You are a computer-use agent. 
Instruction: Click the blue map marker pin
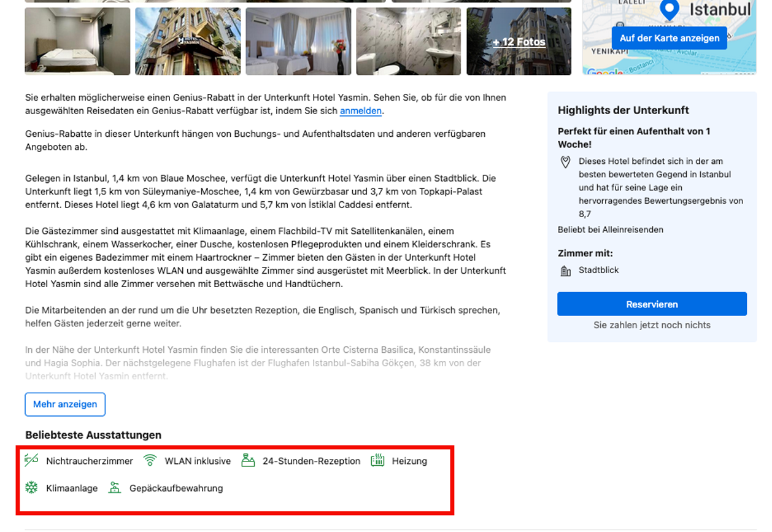pyautogui.click(x=669, y=10)
